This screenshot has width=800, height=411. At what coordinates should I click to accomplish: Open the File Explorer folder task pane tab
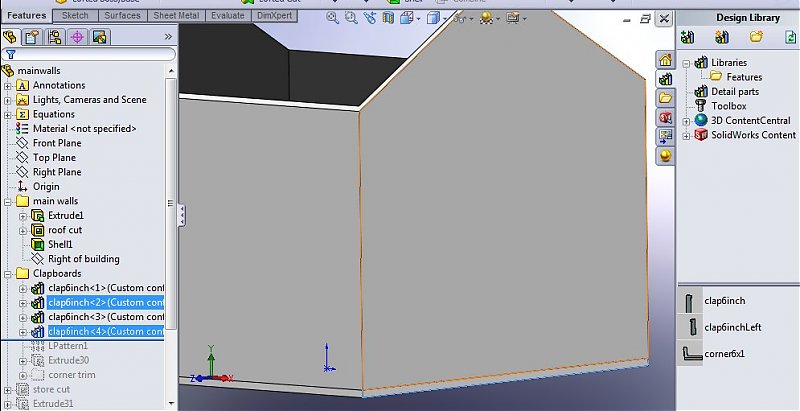coord(665,97)
